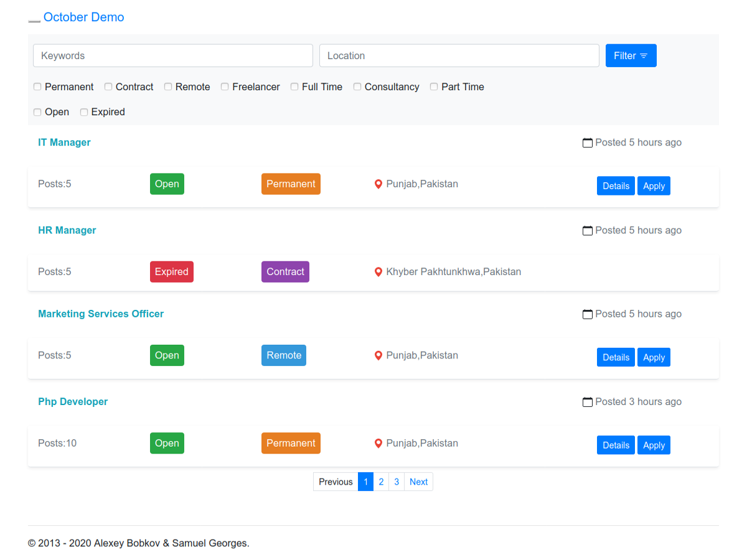Image resolution: width=747 pixels, height=560 pixels.
Task: Click the red Expired status badge
Action: coord(172,272)
